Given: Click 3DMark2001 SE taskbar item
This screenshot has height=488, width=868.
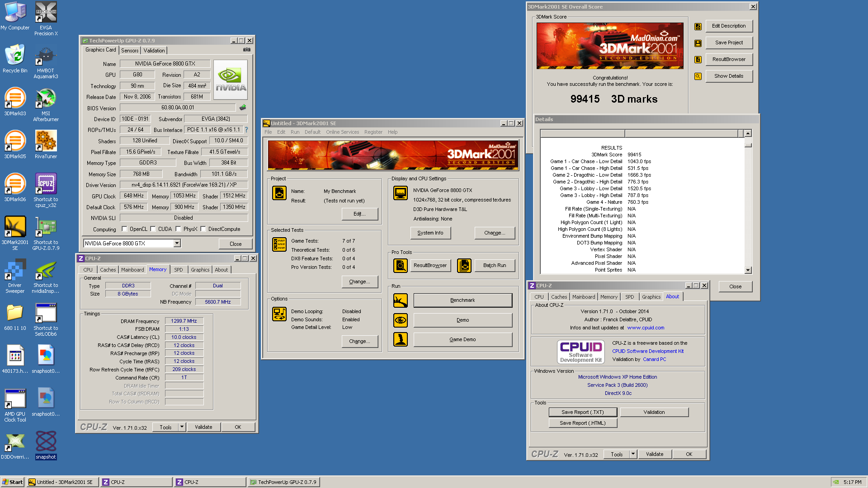Looking at the screenshot, I should point(62,482).
